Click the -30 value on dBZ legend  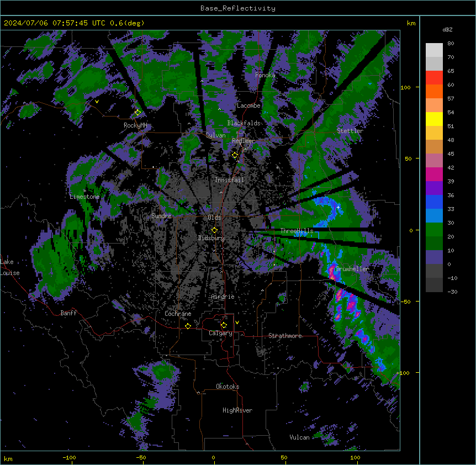[x=452, y=292]
